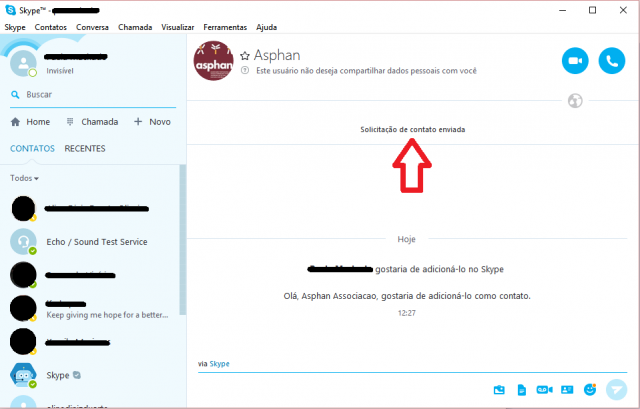Image resolution: width=640 pixels, height=409 pixels.
Task: Click Echo / Sound Test Service avatar
Action: click(x=23, y=242)
